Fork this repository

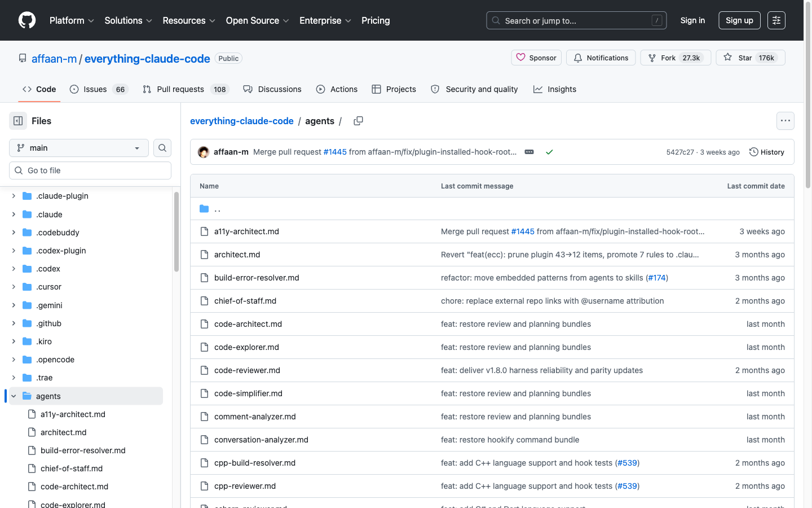676,58
